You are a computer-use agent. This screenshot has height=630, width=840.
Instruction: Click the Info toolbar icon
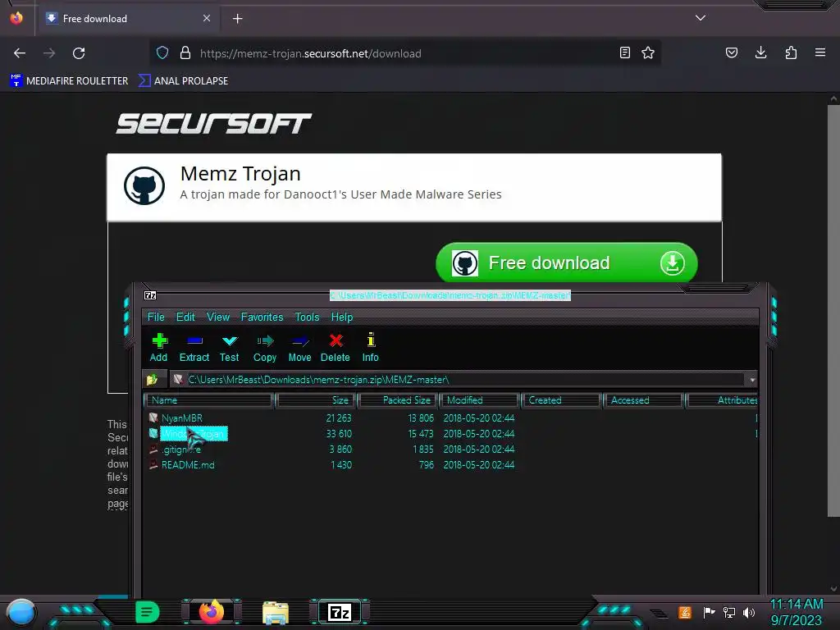(370, 348)
